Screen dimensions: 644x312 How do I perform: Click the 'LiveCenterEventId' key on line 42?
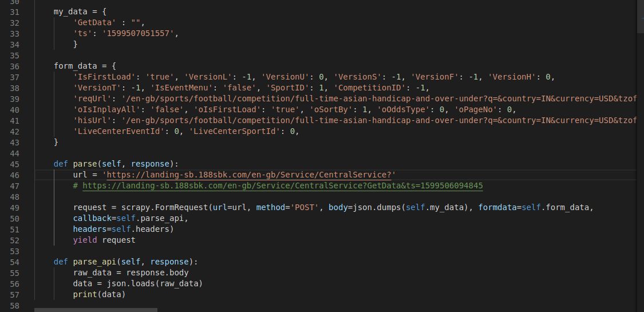click(x=118, y=131)
